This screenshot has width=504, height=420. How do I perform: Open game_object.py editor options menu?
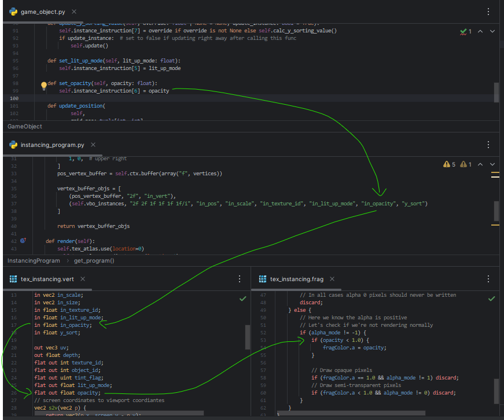pos(488,12)
